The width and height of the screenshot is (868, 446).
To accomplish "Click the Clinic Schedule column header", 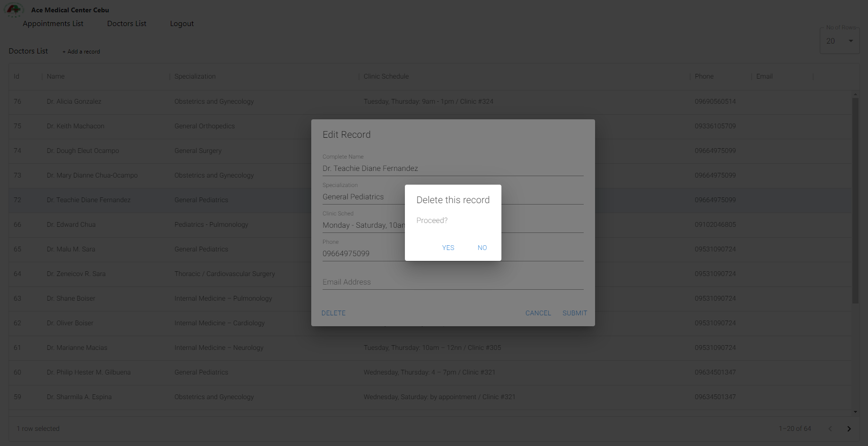I will point(386,76).
